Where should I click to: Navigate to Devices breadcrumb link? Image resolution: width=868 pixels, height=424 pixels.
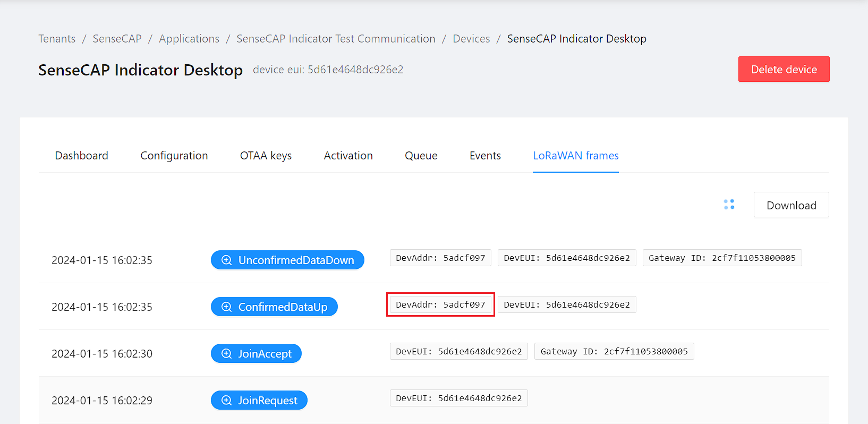click(471, 39)
